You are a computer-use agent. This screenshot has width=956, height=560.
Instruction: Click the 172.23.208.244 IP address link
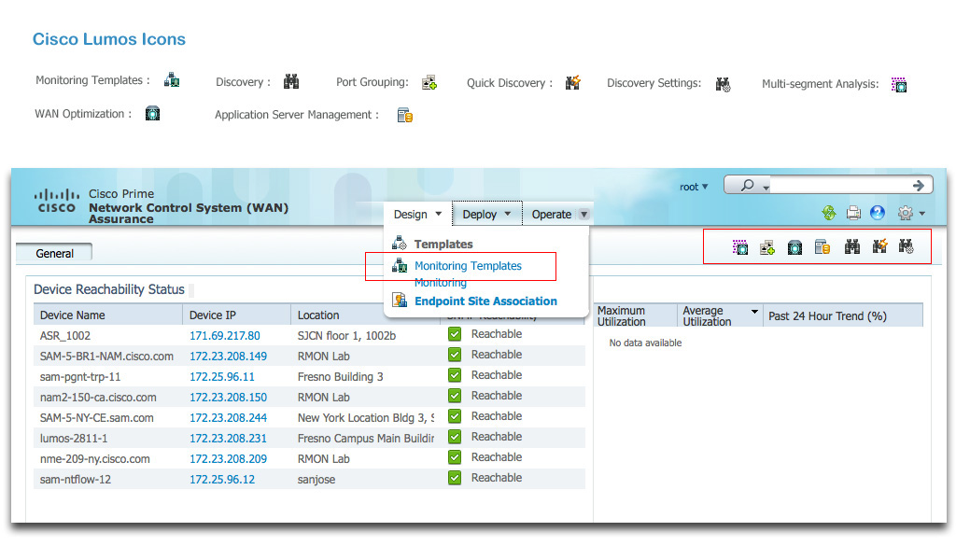click(x=228, y=417)
